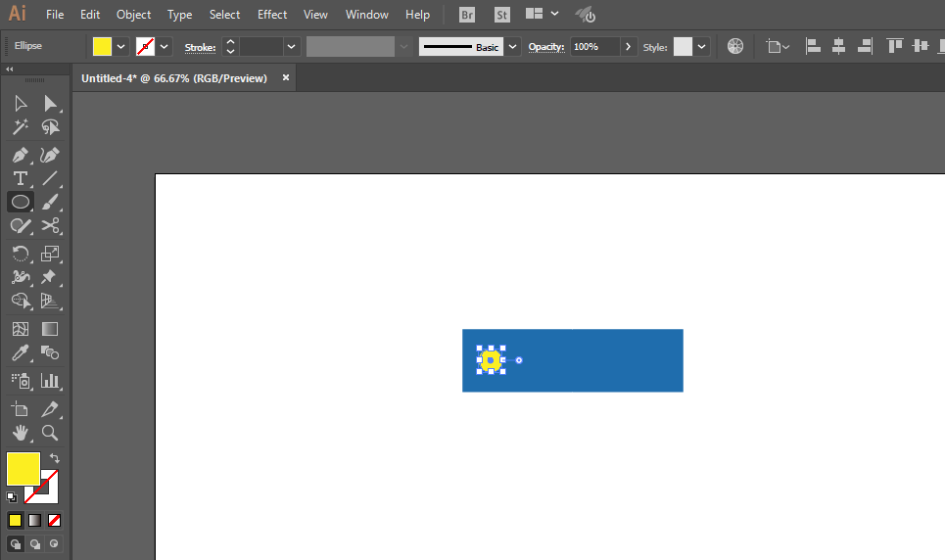Switch to the Untitled-4 document tab
Viewport: 945px width, 560px height.
click(x=174, y=78)
